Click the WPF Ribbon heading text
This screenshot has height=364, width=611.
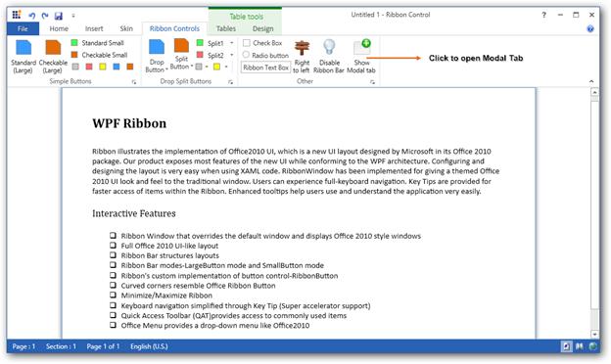(129, 123)
